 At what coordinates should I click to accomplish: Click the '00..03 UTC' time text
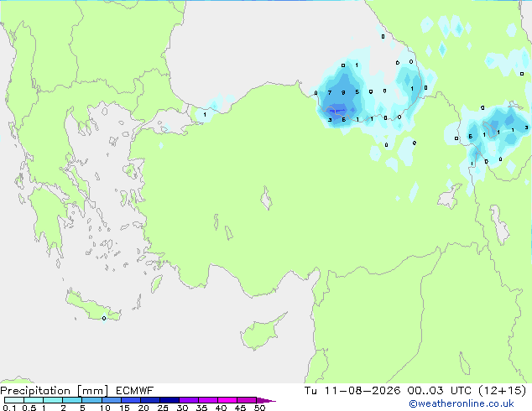[x=439, y=391]
